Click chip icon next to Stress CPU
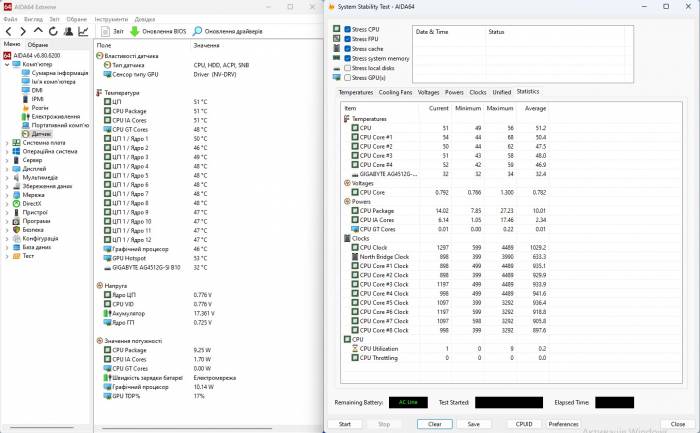Image resolution: width=700 pixels, height=433 pixels. point(337,29)
